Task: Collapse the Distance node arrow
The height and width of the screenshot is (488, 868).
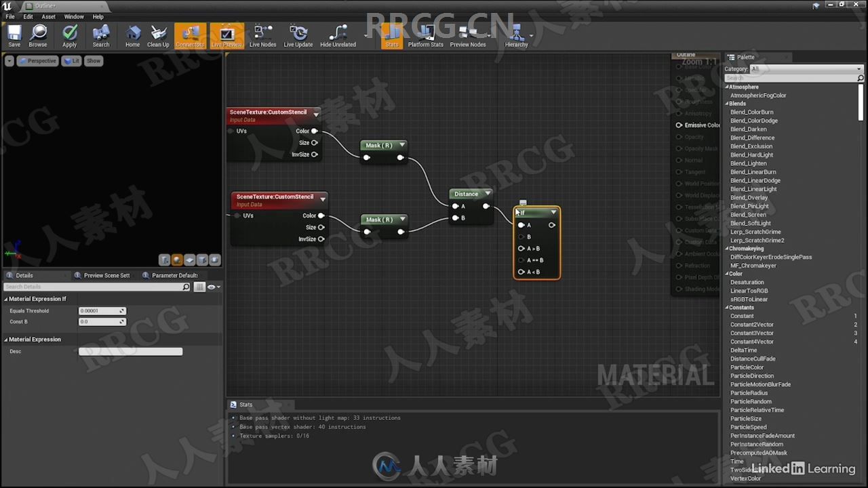Action: point(487,194)
